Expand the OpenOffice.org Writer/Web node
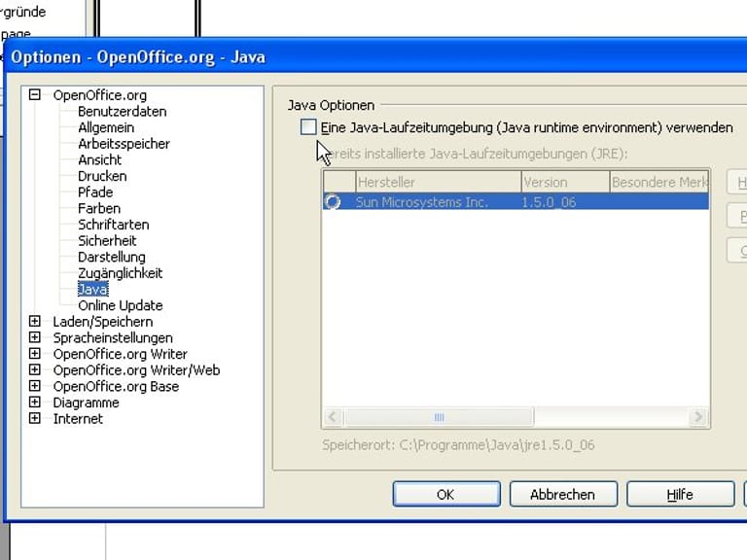The width and height of the screenshot is (747, 560). [34, 369]
